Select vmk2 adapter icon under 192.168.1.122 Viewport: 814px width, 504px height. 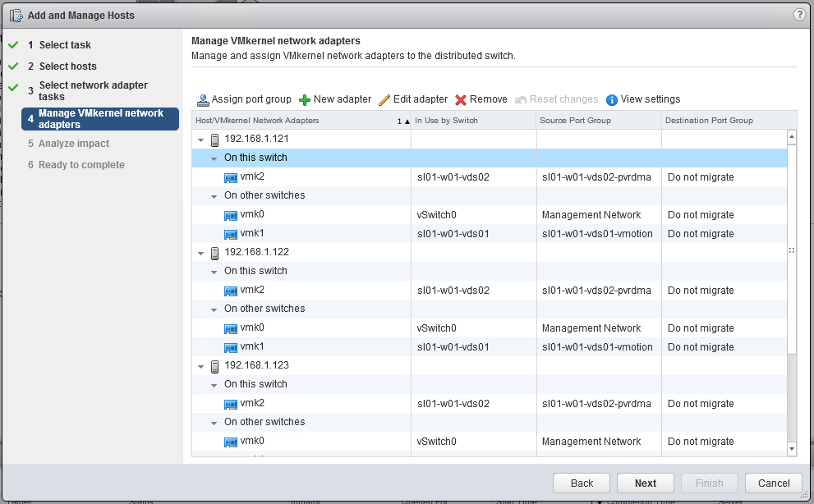pyautogui.click(x=231, y=291)
